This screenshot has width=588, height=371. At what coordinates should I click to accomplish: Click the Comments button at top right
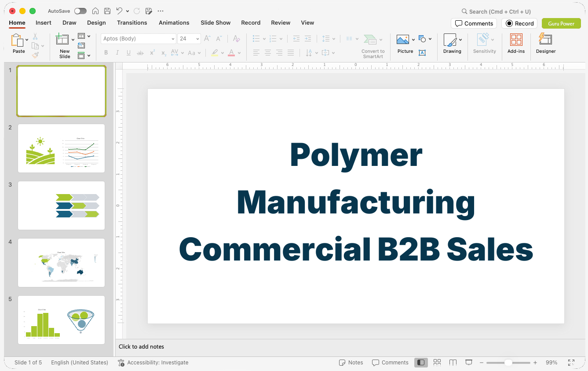click(x=474, y=23)
